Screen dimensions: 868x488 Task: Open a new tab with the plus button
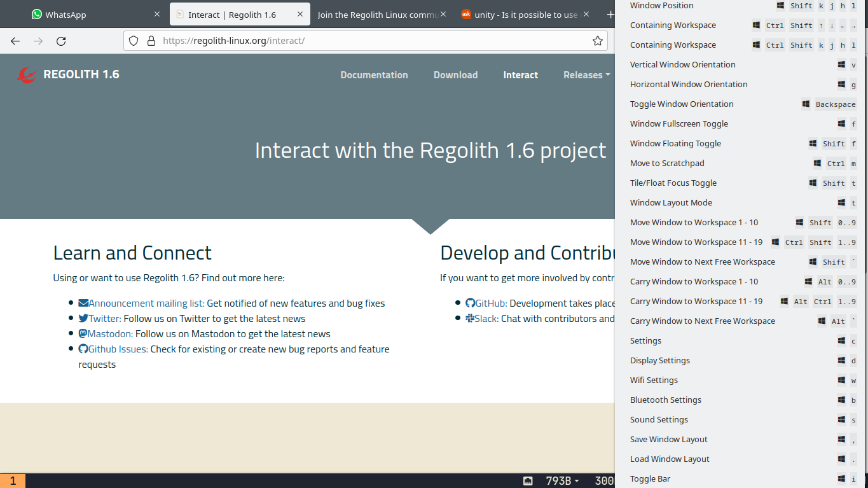coord(610,14)
